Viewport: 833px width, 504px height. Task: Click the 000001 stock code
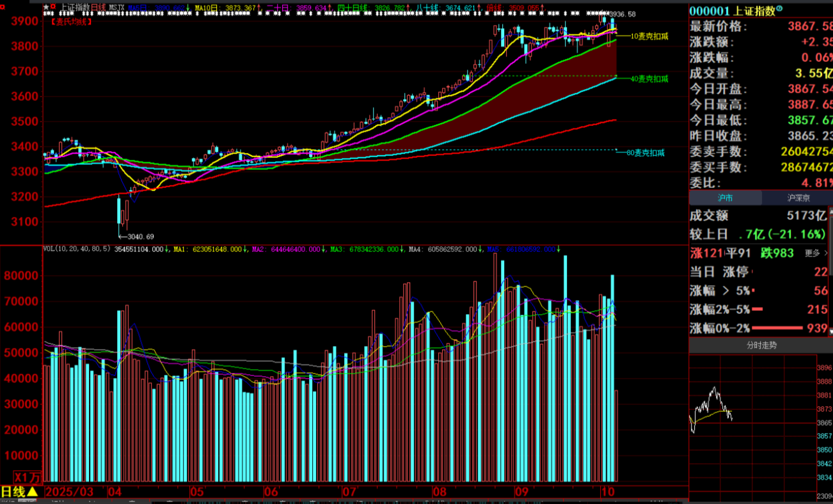click(710, 11)
